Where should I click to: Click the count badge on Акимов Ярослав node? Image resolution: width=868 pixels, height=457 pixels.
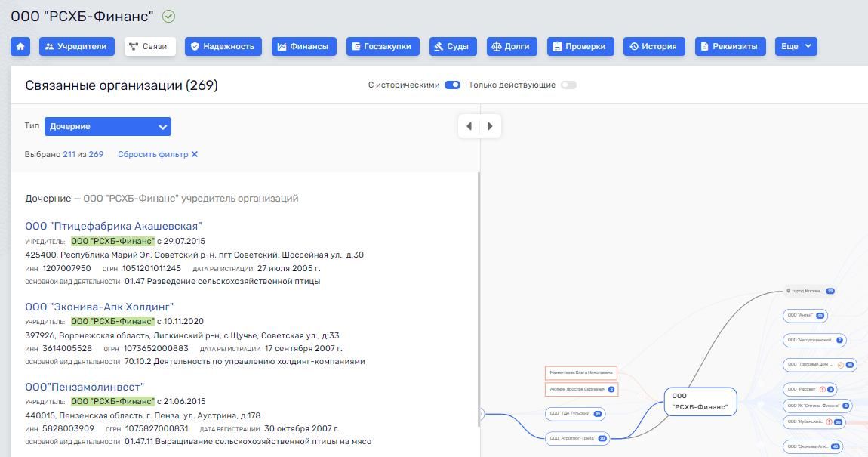point(611,390)
